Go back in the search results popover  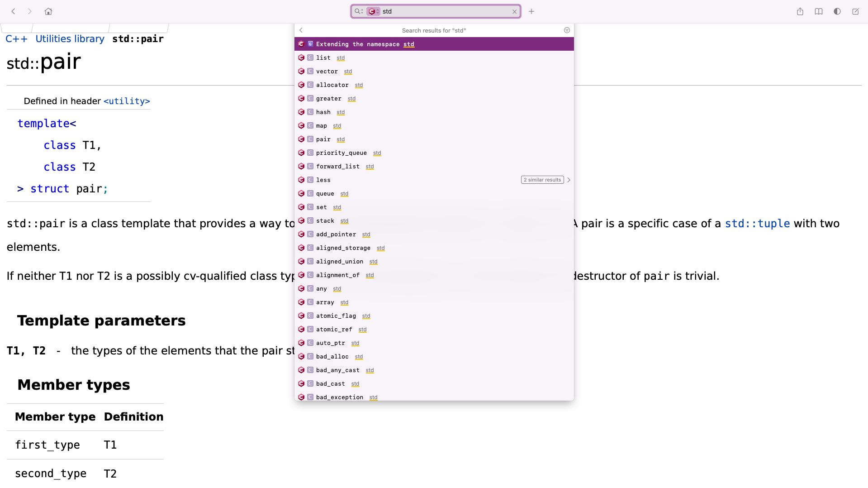tap(301, 30)
